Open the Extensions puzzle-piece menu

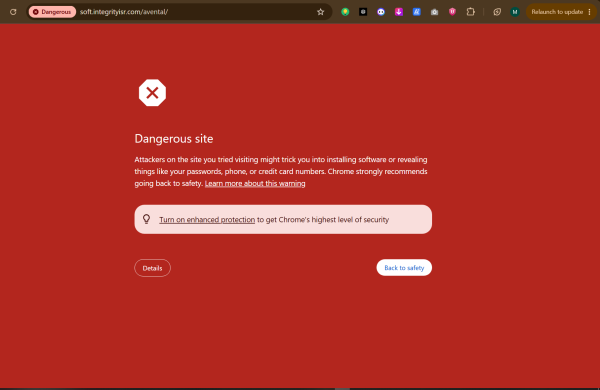coord(471,12)
